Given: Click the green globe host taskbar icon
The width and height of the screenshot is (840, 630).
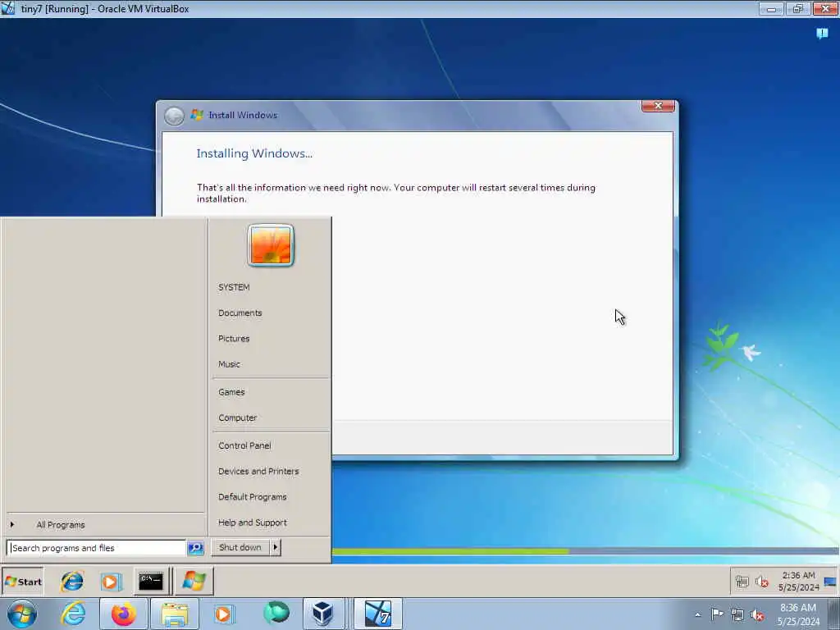Looking at the screenshot, I should [x=276, y=613].
